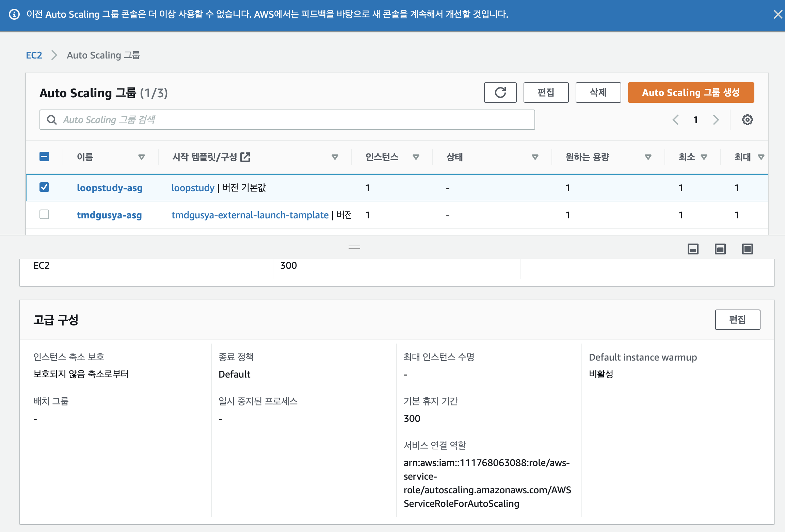This screenshot has width=785, height=532.
Task: Click EC2 breadcrumb link
Action: pyautogui.click(x=34, y=55)
